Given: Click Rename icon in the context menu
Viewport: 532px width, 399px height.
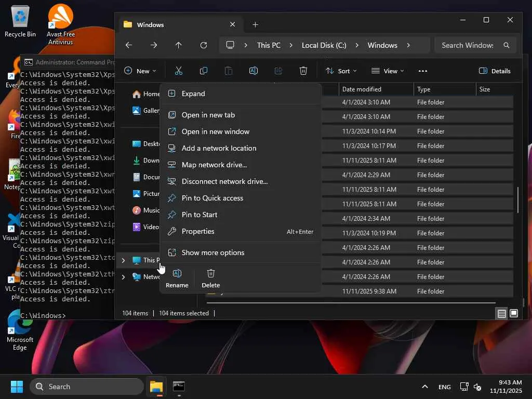Looking at the screenshot, I should point(177,278).
